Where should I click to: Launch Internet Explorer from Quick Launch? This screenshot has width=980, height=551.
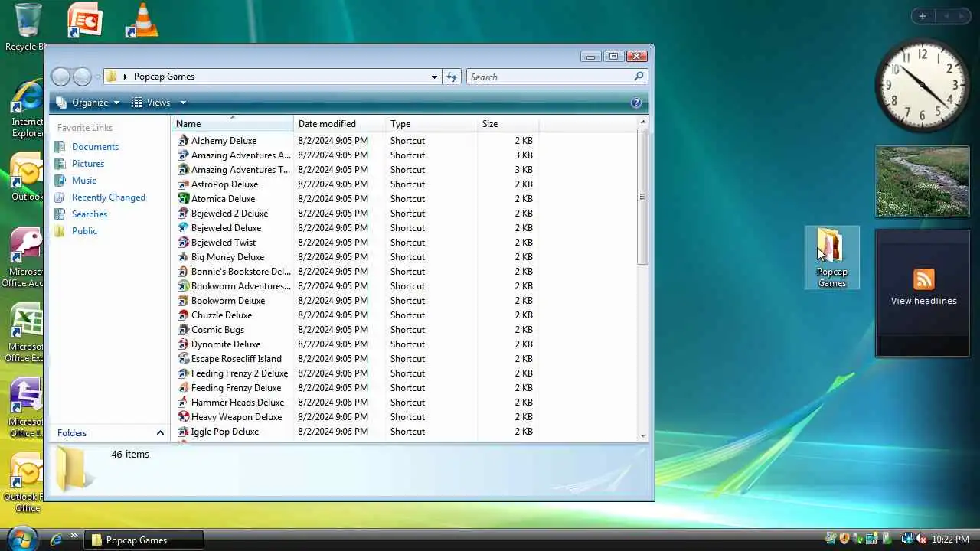click(56, 540)
